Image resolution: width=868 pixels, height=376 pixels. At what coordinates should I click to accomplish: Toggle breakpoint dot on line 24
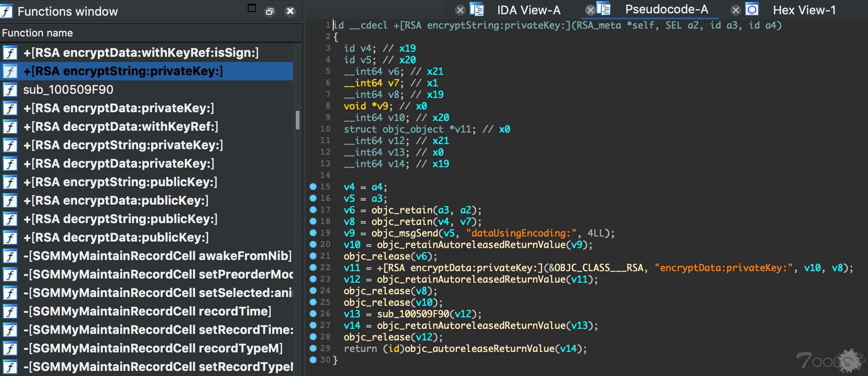(x=313, y=291)
